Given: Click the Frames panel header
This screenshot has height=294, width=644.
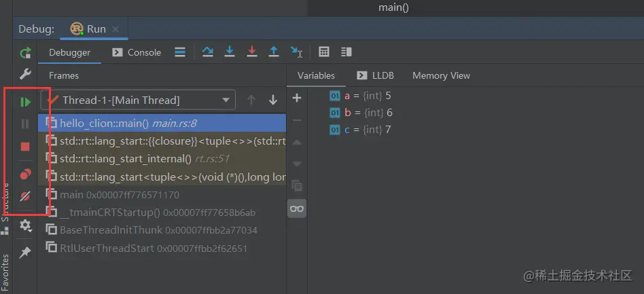Looking at the screenshot, I should pyautogui.click(x=64, y=75).
